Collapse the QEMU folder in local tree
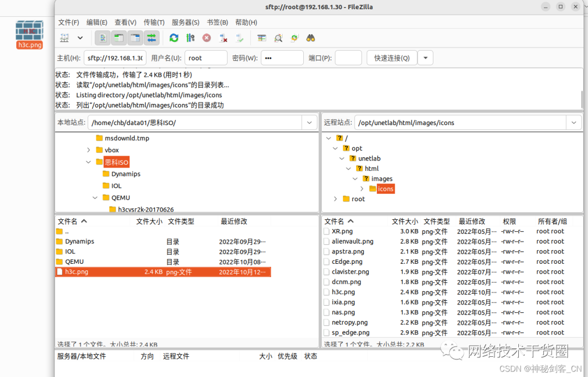588x377 pixels. tap(95, 197)
